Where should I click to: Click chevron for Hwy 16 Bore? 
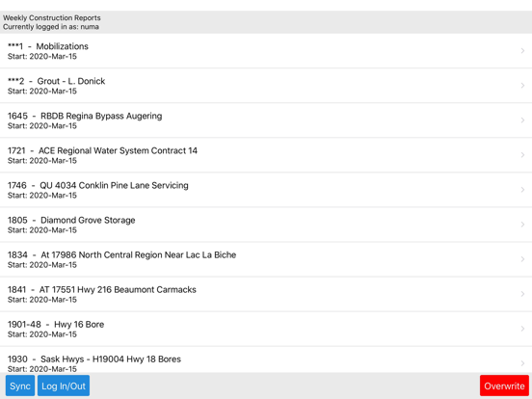click(x=522, y=329)
